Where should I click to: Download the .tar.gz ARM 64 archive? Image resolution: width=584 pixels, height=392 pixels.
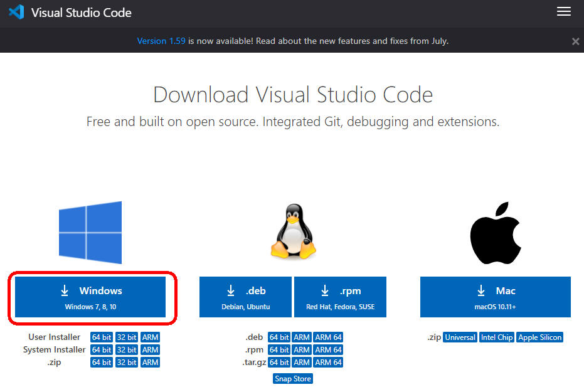(328, 363)
